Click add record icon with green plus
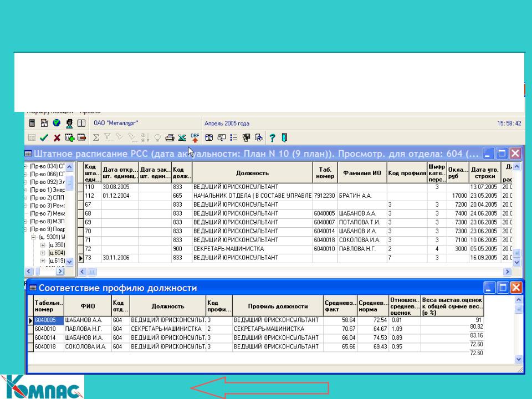The width and height of the screenshot is (532, 399). point(69,137)
